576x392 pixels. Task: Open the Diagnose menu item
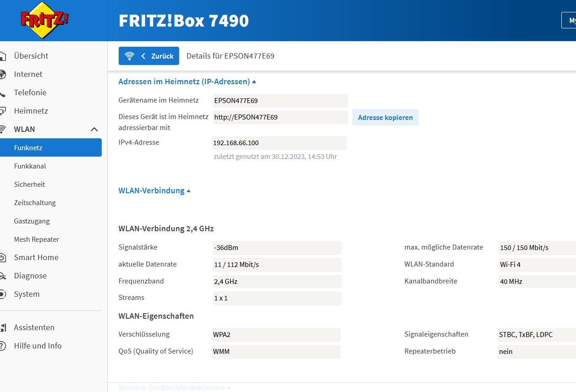coord(30,276)
